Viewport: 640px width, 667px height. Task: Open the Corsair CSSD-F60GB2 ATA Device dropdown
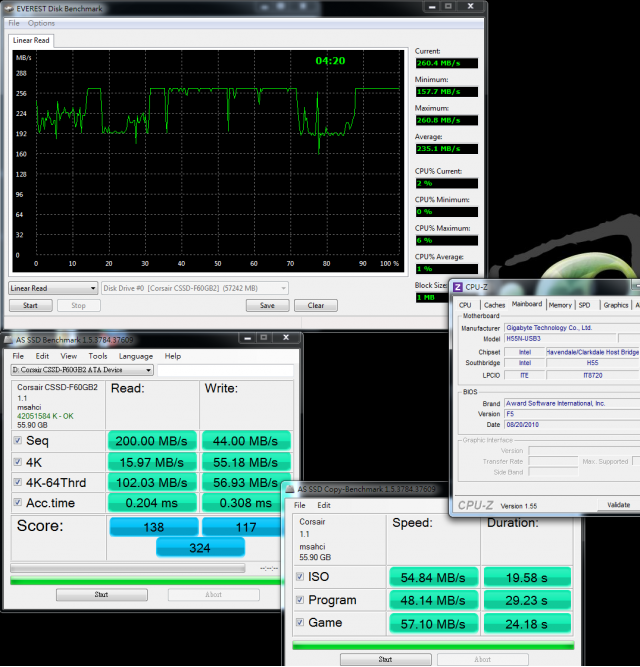click(x=82, y=370)
